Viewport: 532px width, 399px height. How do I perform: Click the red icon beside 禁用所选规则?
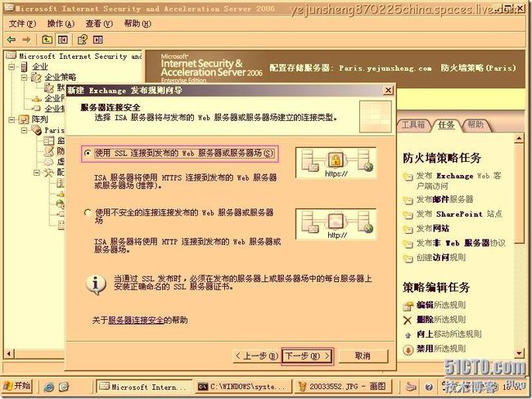[408, 349]
